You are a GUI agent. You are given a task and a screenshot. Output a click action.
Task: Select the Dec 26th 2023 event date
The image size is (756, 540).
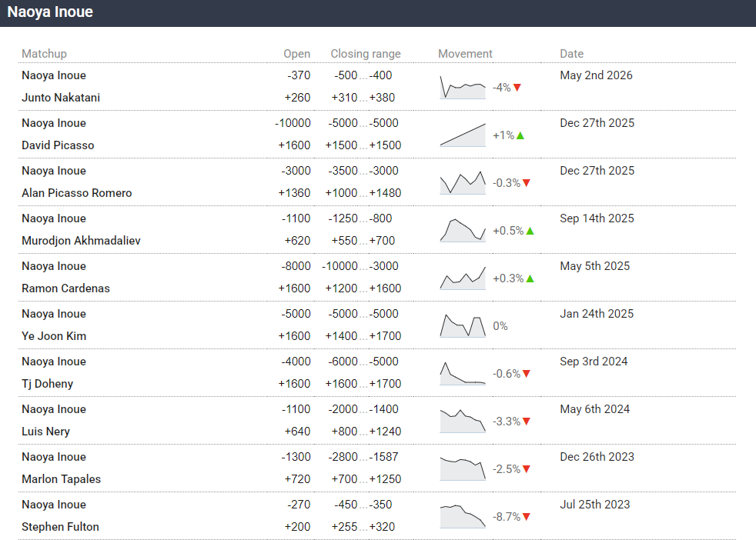597,457
